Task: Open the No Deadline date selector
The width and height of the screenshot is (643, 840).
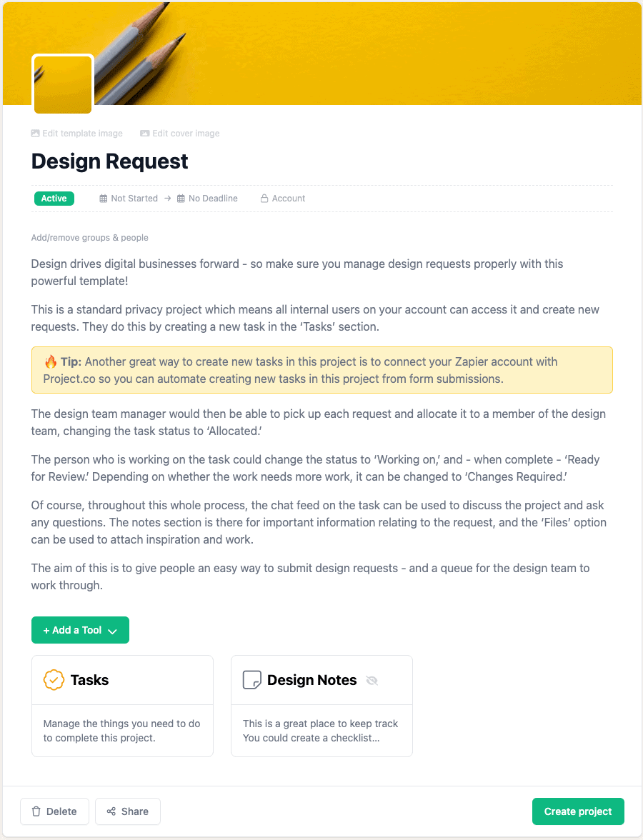Action: coord(213,198)
